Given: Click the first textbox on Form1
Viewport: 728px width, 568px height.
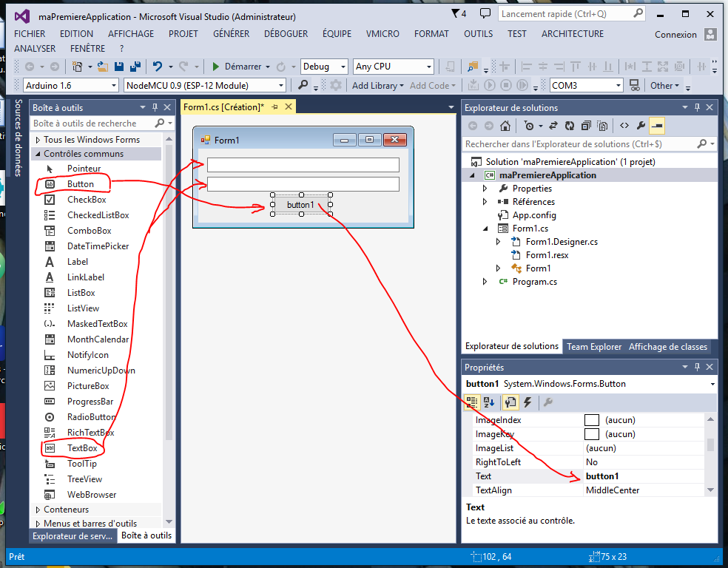Looking at the screenshot, I should coord(303,165).
